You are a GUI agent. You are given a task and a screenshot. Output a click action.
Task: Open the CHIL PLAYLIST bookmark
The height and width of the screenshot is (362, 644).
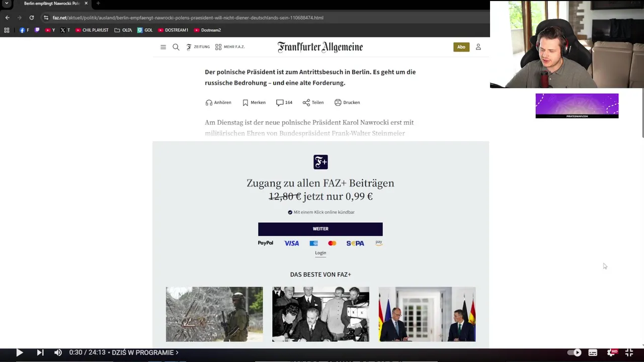point(92,30)
